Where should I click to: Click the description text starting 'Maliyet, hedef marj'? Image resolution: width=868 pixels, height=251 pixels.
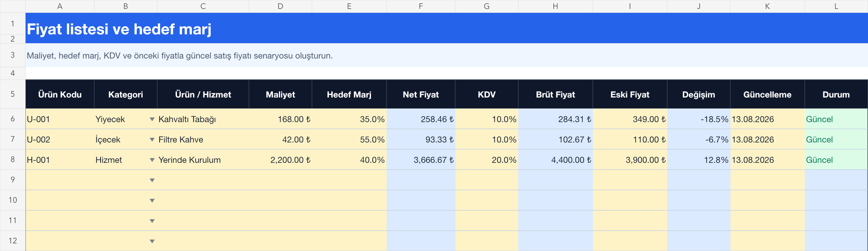click(180, 56)
